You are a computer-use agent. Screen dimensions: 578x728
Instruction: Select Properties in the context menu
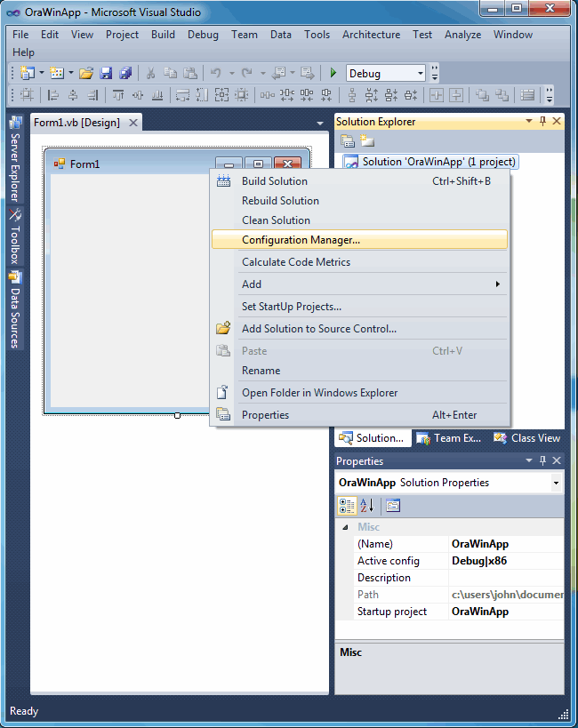click(359, 415)
